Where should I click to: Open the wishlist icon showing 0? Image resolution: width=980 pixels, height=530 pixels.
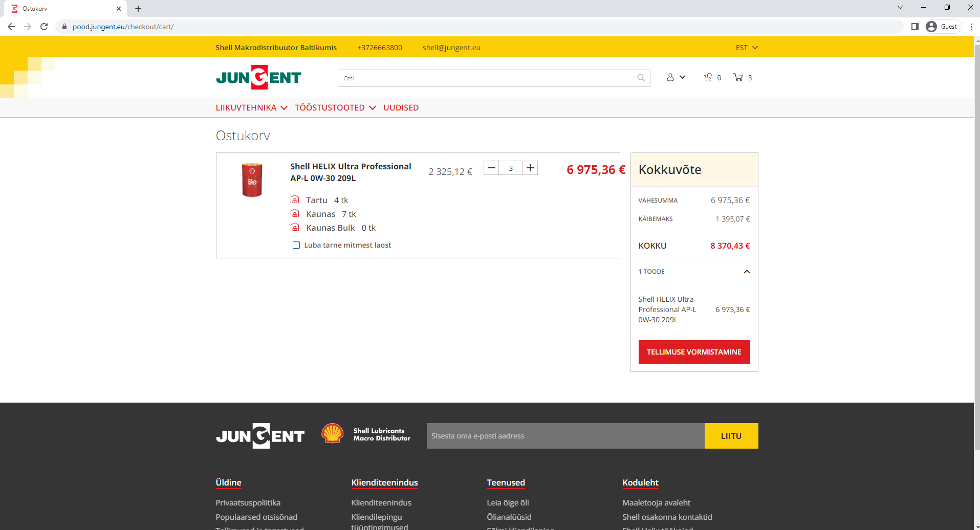708,77
